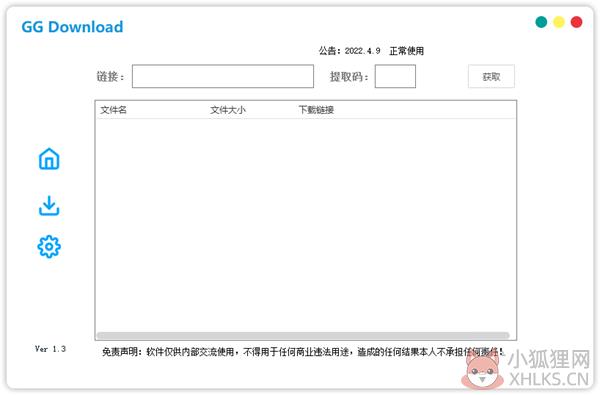The height and width of the screenshot is (395, 600).
Task: Click the 提取码: label
Action: coord(349,77)
